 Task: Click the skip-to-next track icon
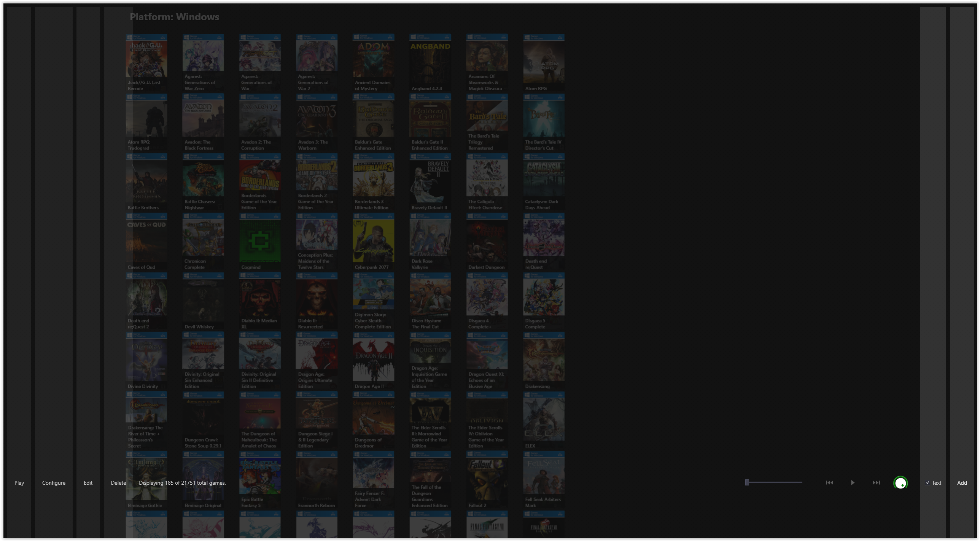pyautogui.click(x=876, y=483)
